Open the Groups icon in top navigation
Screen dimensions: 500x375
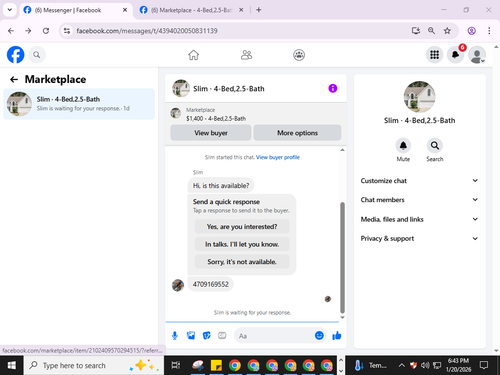click(x=299, y=55)
